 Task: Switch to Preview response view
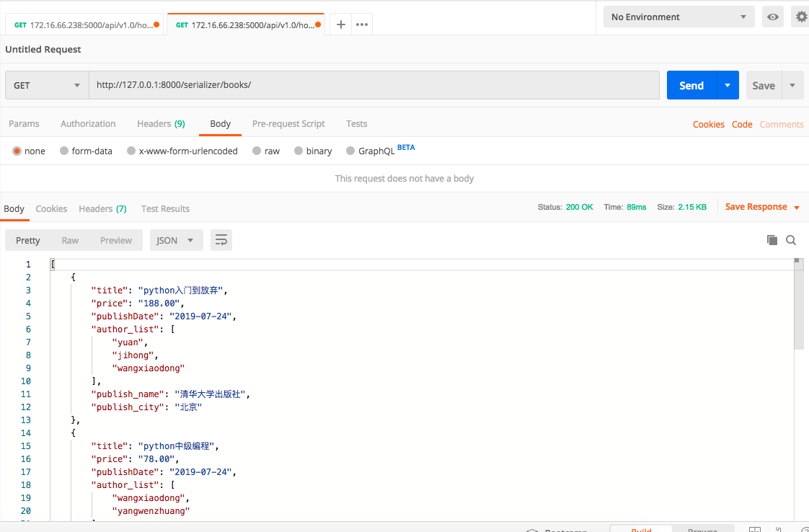coord(116,240)
